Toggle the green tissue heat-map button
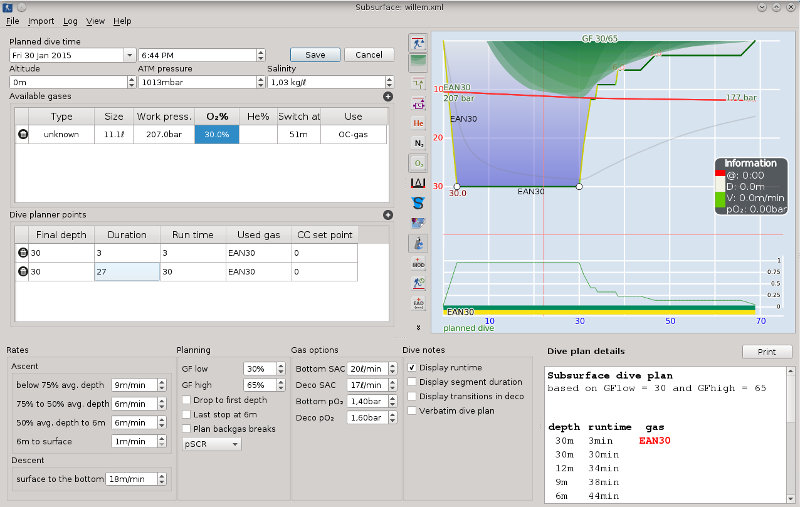The width and height of the screenshot is (800, 507). point(418,63)
